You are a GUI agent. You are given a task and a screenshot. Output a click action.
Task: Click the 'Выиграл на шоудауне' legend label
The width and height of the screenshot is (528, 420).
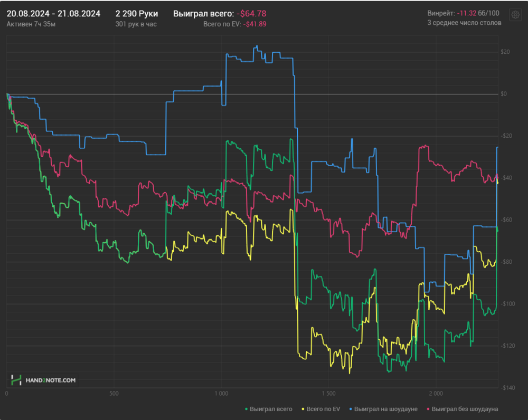point(386,409)
